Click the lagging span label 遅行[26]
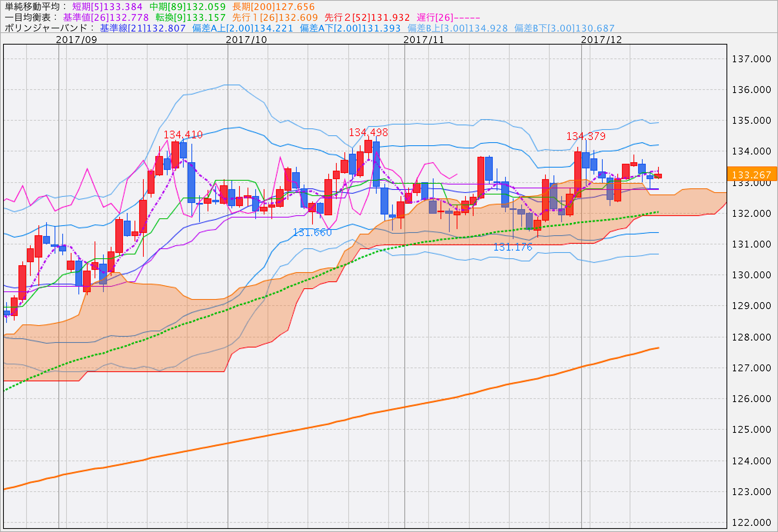 (x=449, y=17)
